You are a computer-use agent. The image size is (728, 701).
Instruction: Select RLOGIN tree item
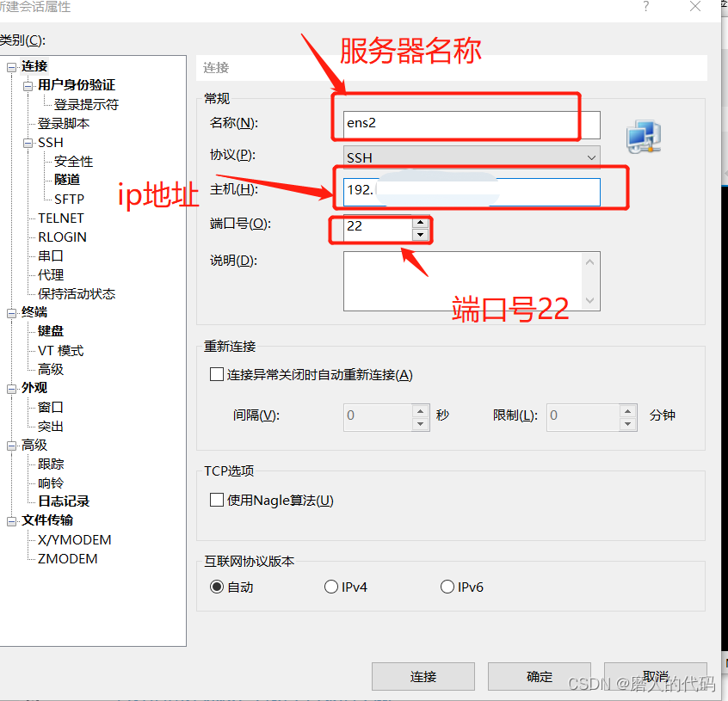click(62, 237)
